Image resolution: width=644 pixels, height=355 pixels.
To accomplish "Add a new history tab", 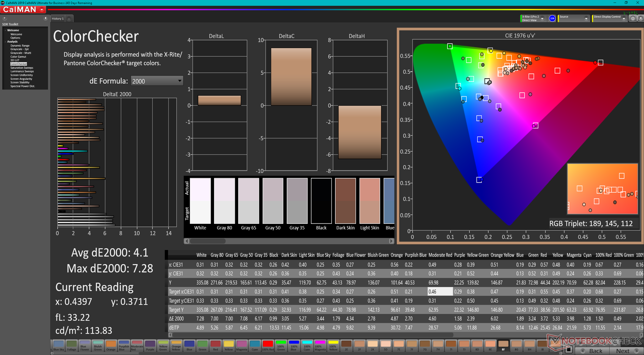I will pos(69,19).
